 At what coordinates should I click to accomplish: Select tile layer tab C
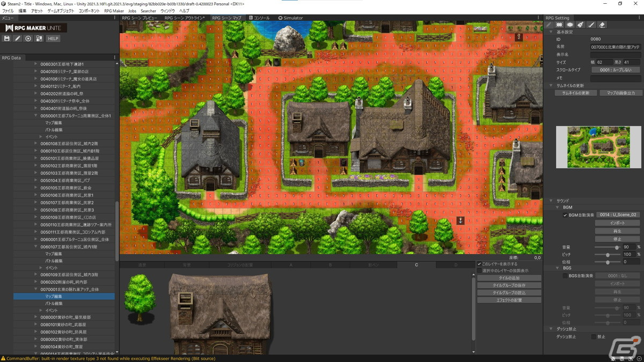tap(416, 265)
